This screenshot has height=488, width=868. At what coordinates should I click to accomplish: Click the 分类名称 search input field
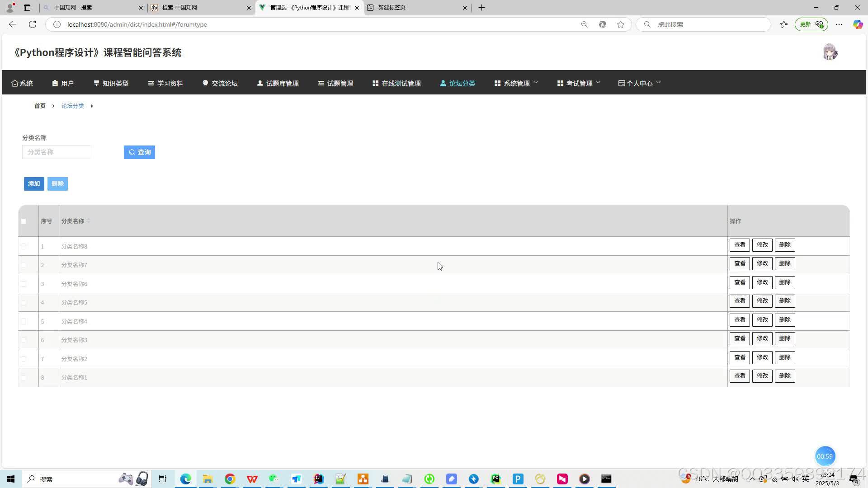pyautogui.click(x=57, y=152)
